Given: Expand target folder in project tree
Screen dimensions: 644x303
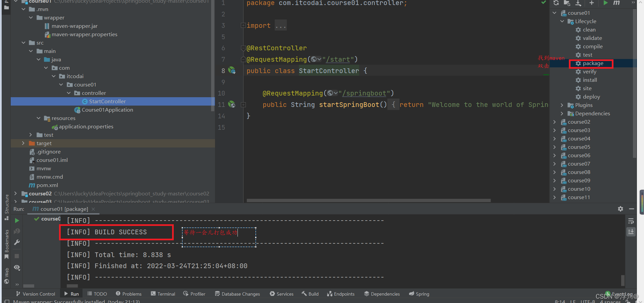Looking at the screenshot, I should (23, 143).
